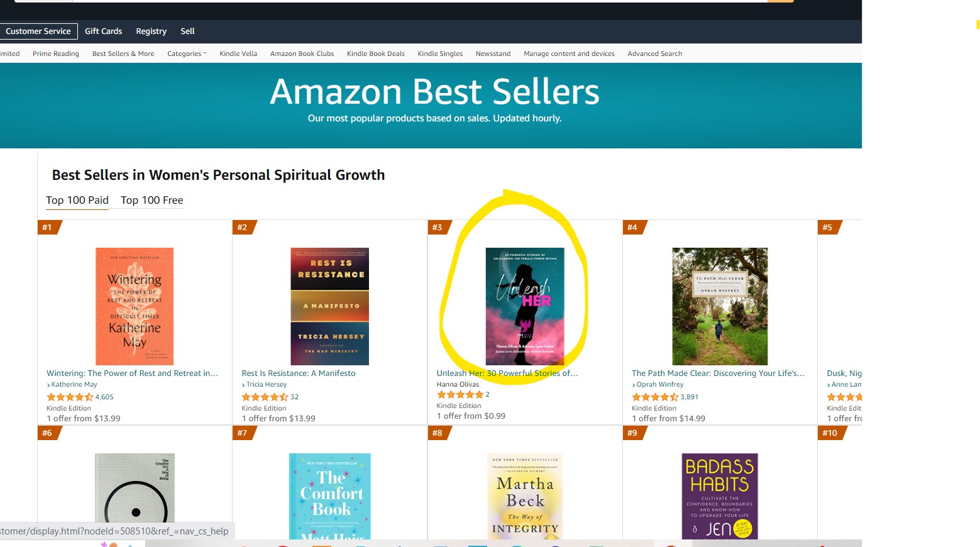Go to Gift Cards in navigation
The height and width of the screenshot is (547, 980).
coord(104,31)
